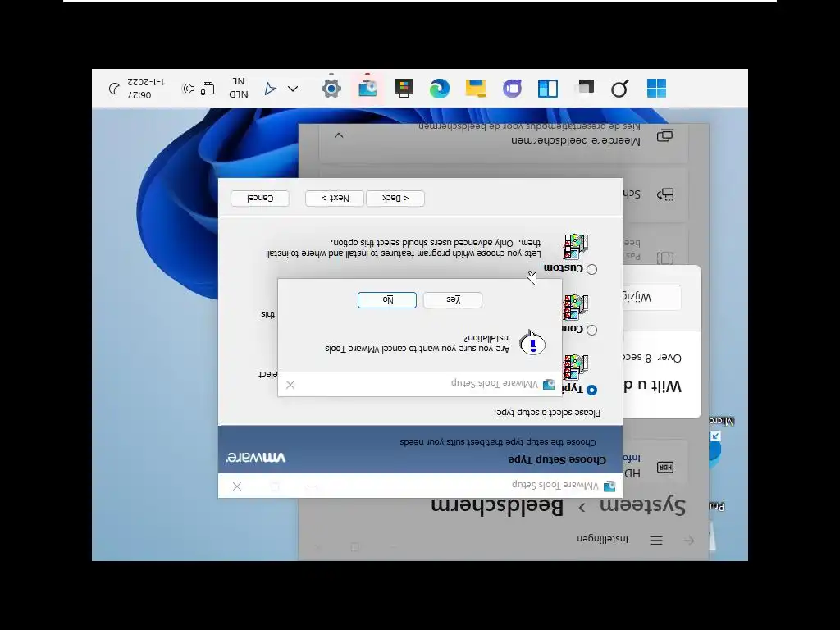Launch Microsoft Edge from the taskbar
Viewport: 840px width, 630px height.
click(x=440, y=89)
